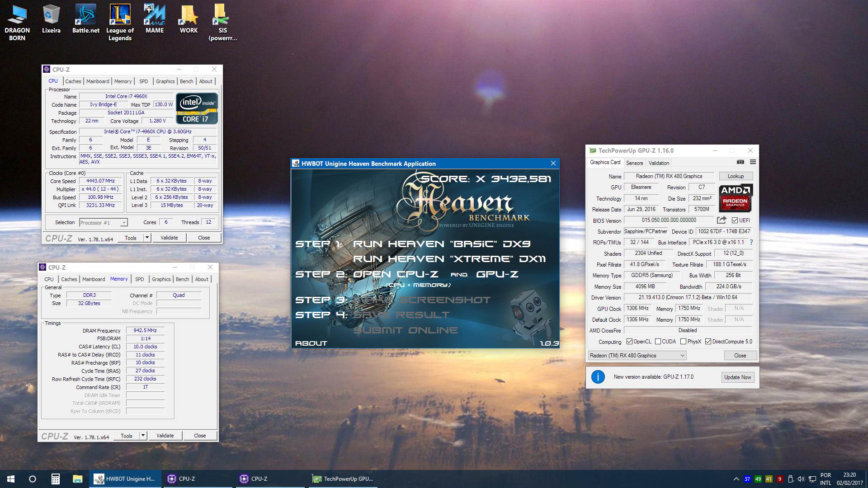Click the network tray icon
Screen dimensions: 868x488
812,479
